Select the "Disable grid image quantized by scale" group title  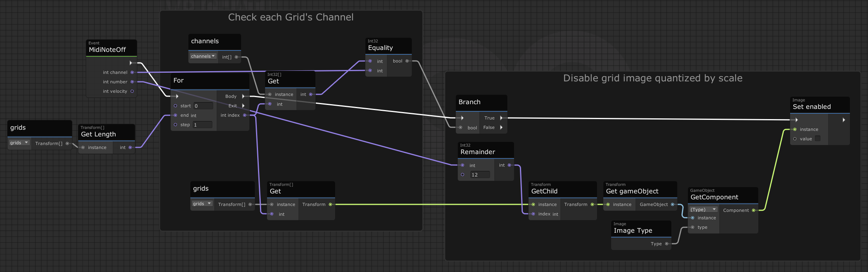click(652, 78)
